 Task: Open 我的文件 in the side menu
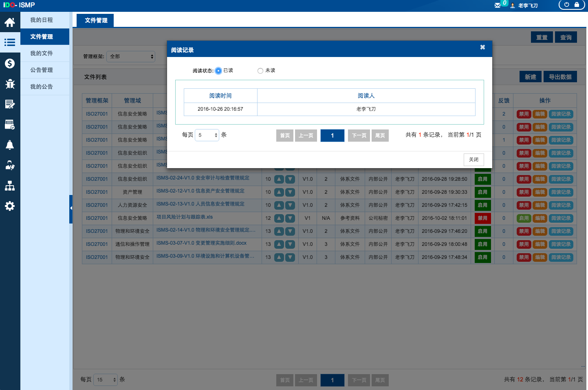(42, 53)
